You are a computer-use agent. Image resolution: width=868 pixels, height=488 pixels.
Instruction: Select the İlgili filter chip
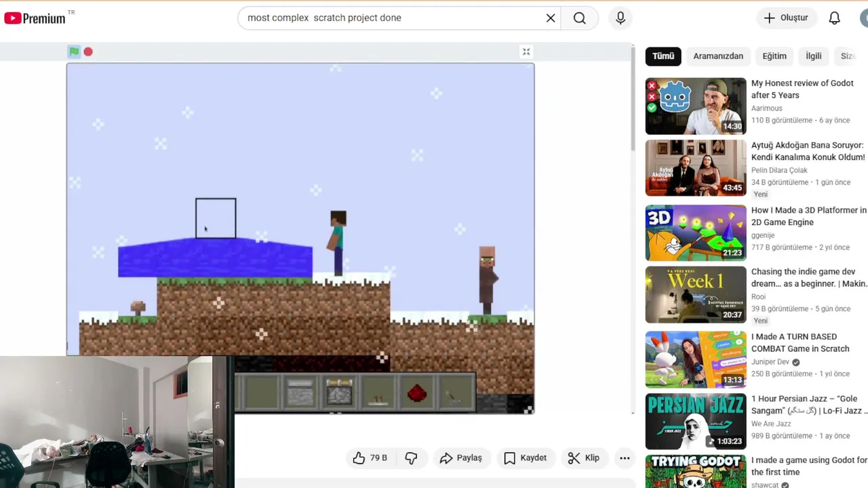(813, 56)
